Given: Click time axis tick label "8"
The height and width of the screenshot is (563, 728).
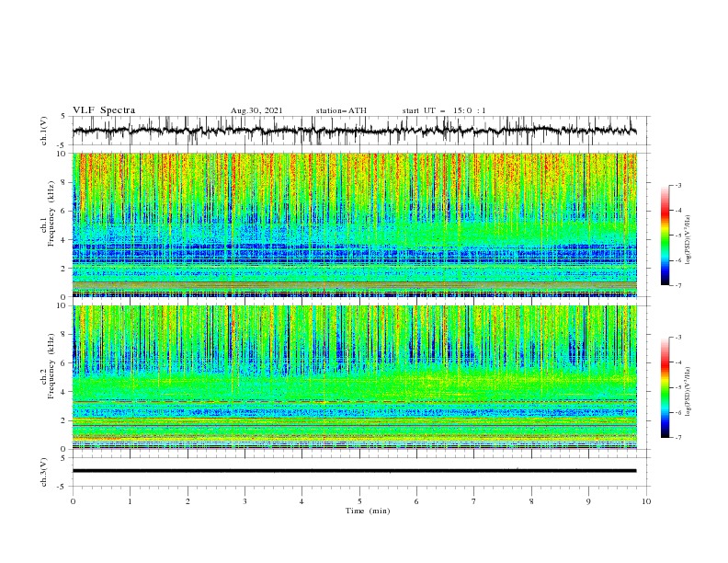Looking at the screenshot, I should [x=531, y=501].
